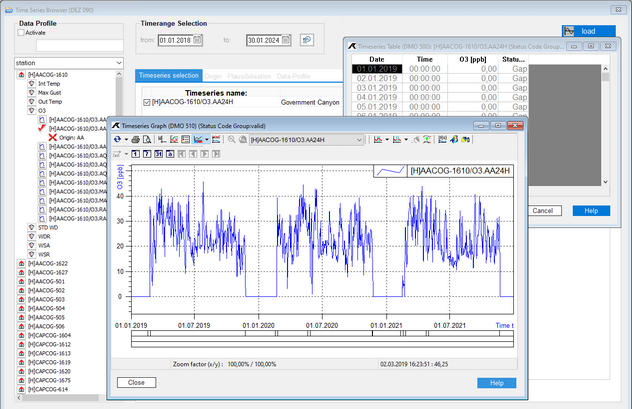Select the Max Gust parameter in the tree

[50, 93]
